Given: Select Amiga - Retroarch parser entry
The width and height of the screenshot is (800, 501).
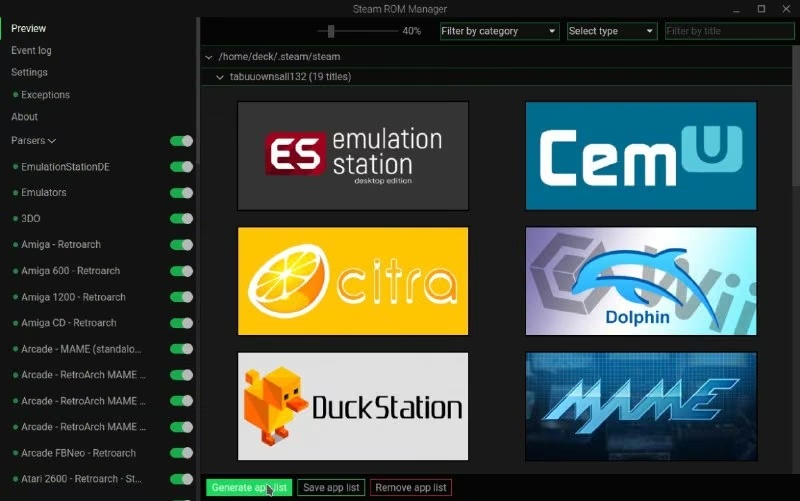Looking at the screenshot, I should point(61,244).
